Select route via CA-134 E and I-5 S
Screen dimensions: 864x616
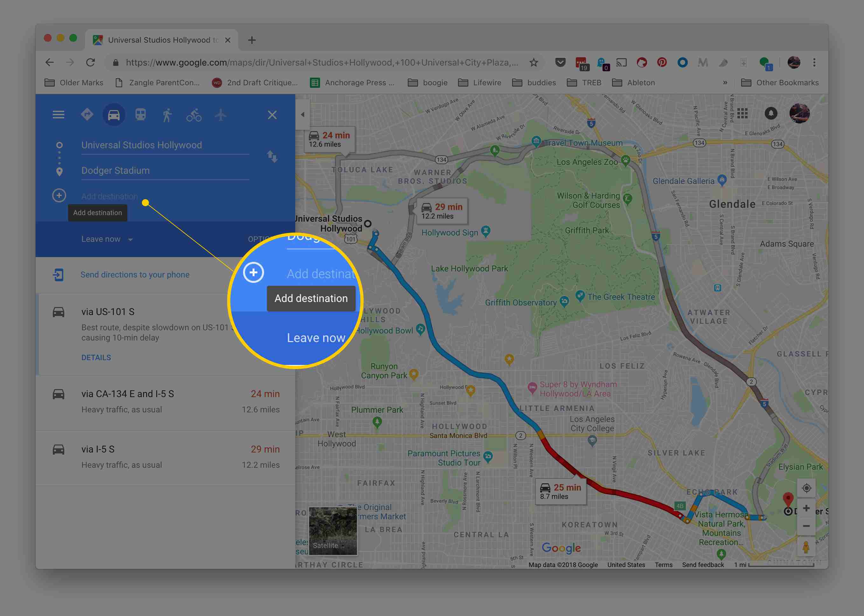pos(165,402)
